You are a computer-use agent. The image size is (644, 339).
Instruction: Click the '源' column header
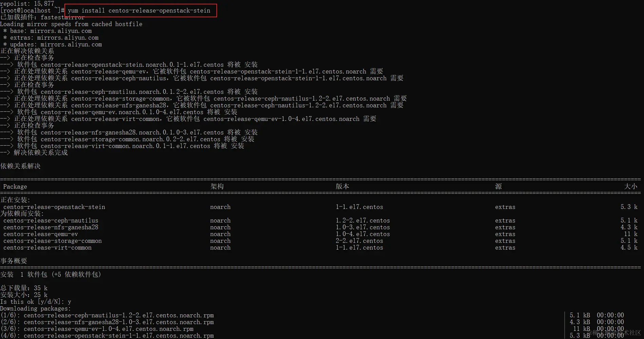click(499, 187)
